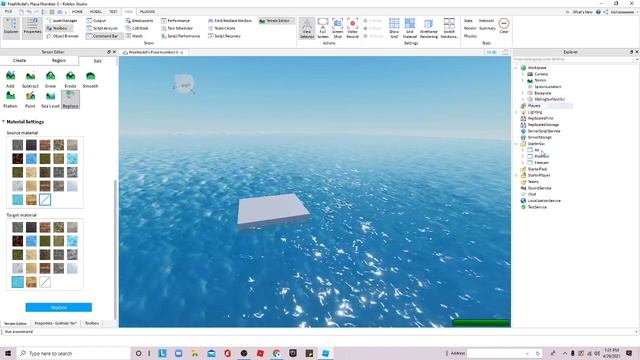
Task: Select the Grow terrain tool
Action: 50,79
